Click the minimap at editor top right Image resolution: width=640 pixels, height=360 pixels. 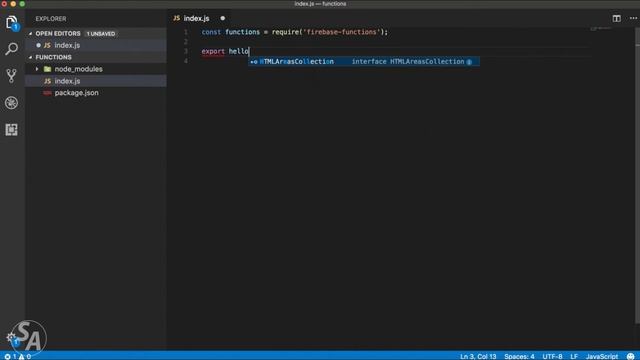[x=601, y=29]
